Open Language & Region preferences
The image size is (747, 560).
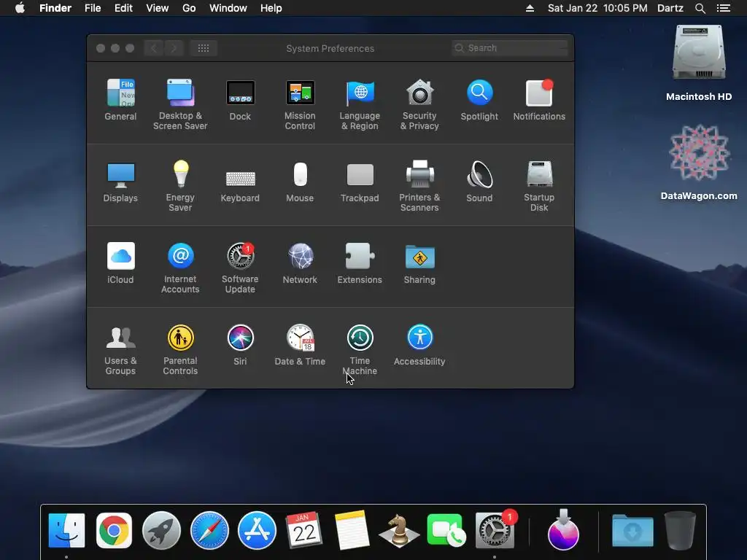point(360,104)
